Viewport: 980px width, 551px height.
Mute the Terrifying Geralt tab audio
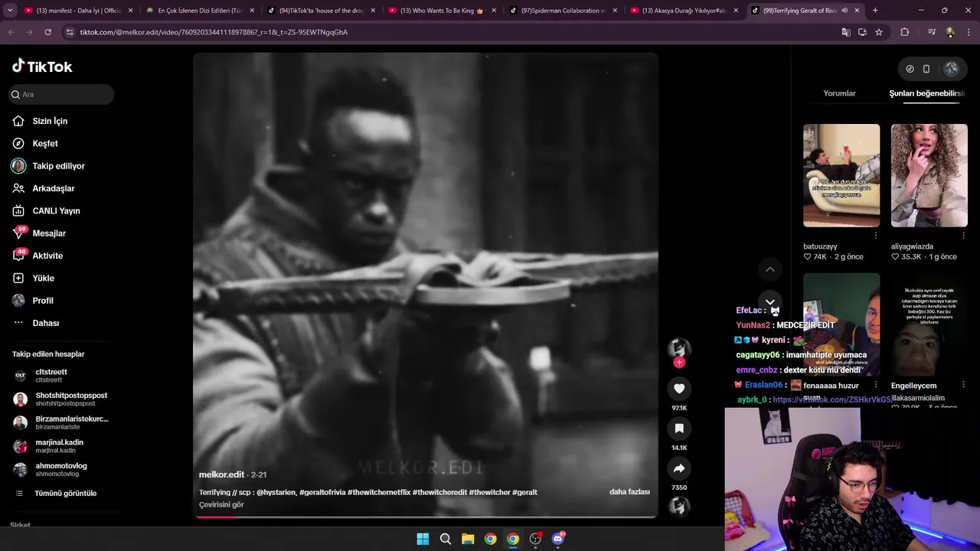click(844, 11)
